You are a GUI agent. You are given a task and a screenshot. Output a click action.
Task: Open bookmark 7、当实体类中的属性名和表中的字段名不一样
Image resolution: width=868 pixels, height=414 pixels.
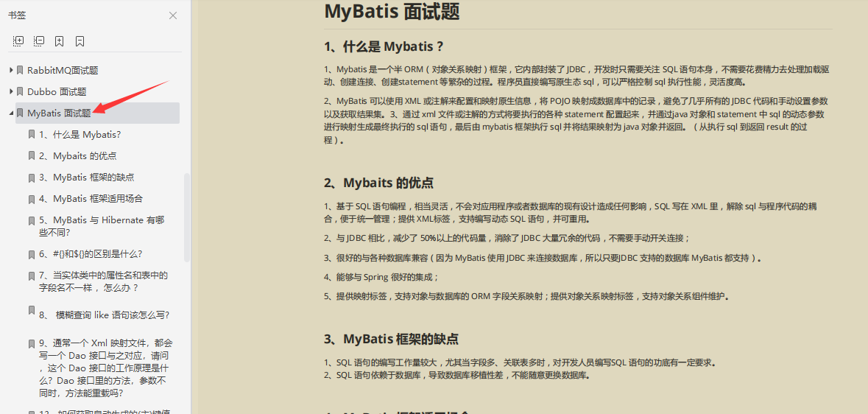(x=104, y=281)
